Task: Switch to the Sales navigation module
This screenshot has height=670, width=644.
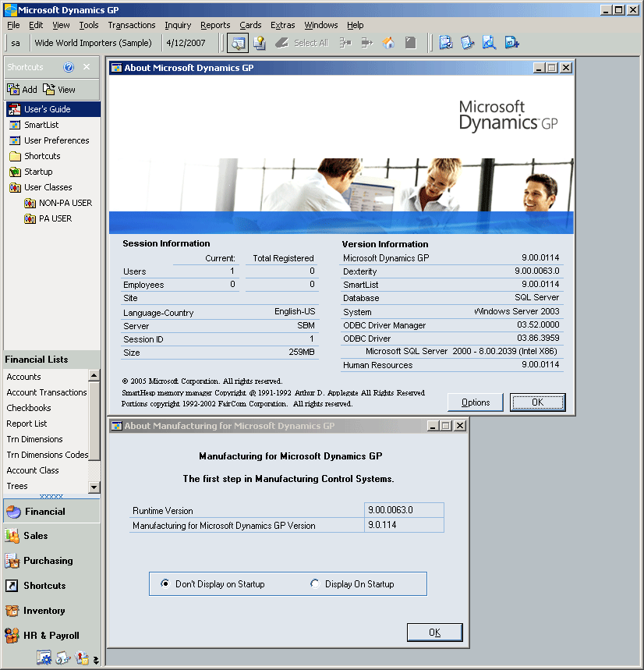Action: tap(51, 536)
